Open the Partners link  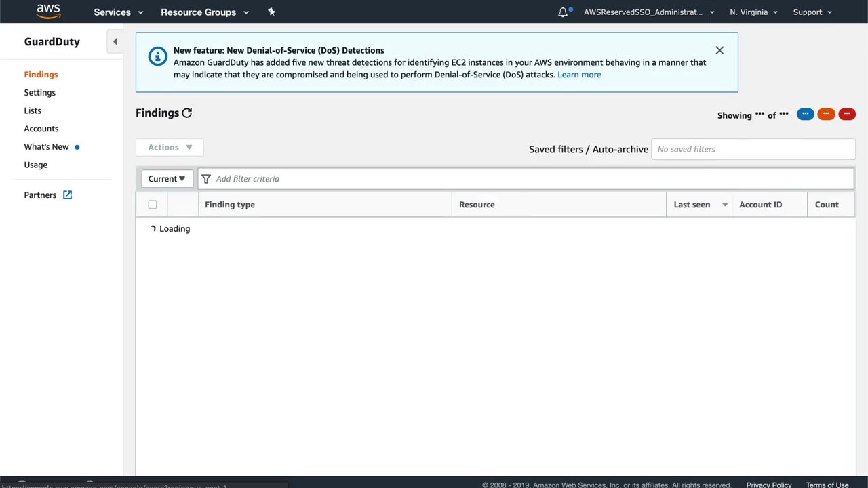pyautogui.click(x=40, y=195)
